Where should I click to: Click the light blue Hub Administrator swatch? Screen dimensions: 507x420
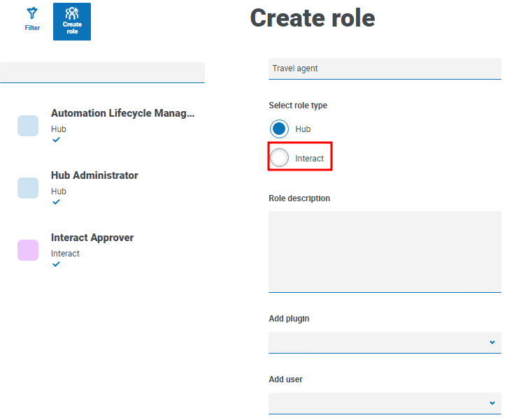28,188
